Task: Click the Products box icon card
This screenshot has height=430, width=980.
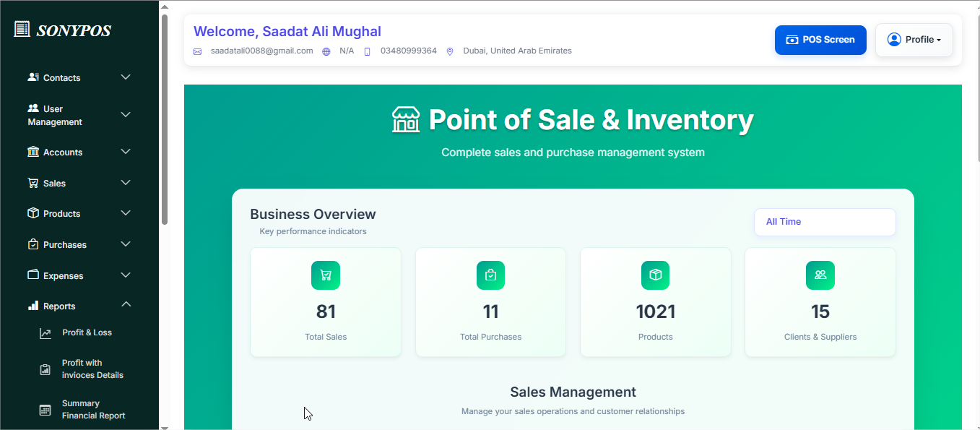Action: [655, 275]
